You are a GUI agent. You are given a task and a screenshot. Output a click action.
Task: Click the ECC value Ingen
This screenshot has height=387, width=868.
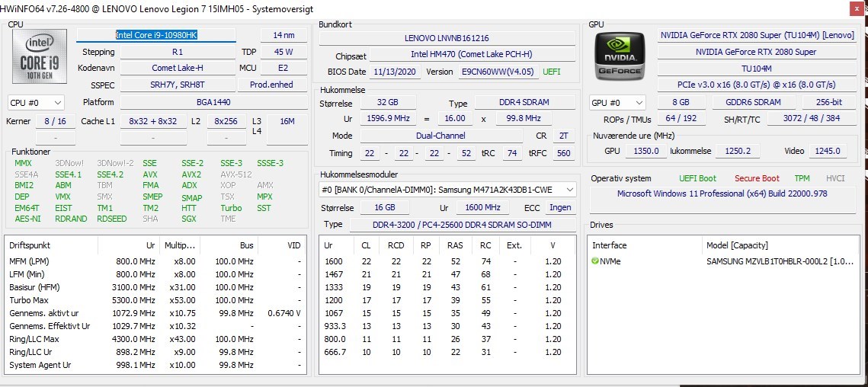pos(560,207)
